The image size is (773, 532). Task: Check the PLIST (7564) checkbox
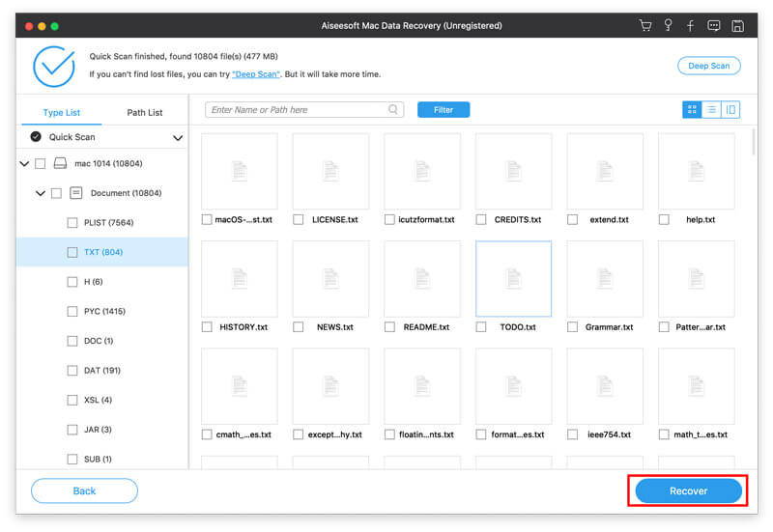tap(72, 223)
